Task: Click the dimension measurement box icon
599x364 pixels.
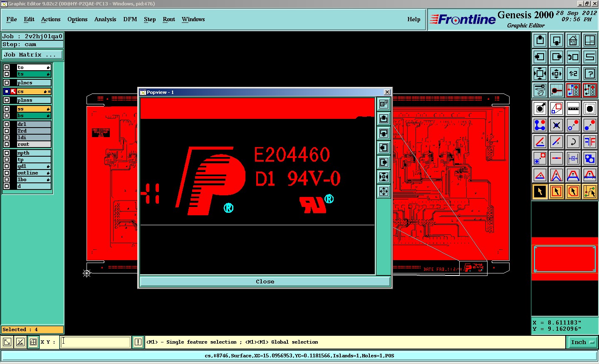Action: (x=573, y=158)
